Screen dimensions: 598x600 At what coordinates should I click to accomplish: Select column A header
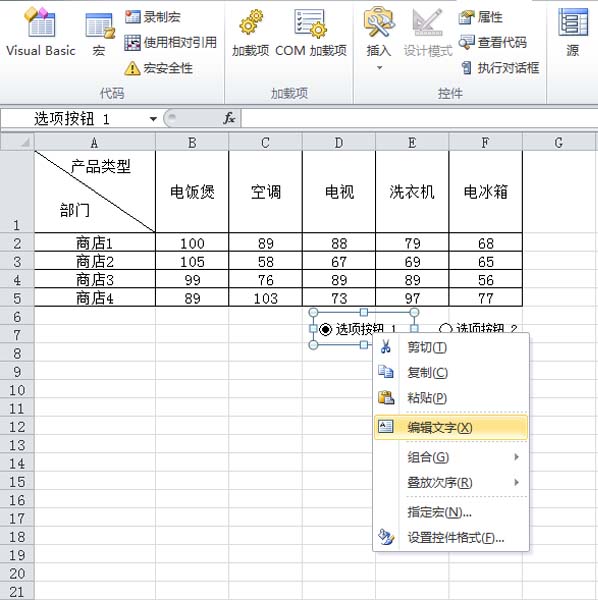[95, 143]
